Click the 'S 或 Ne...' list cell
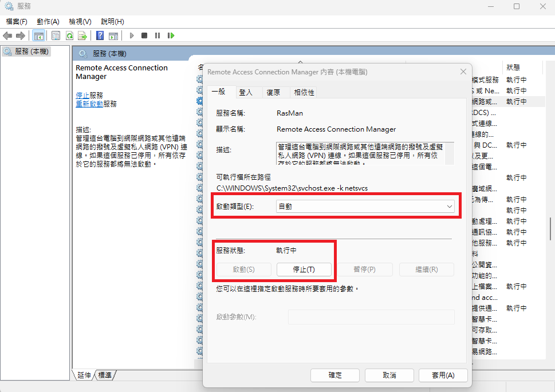This screenshot has width=555, height=392. point(486,91)
